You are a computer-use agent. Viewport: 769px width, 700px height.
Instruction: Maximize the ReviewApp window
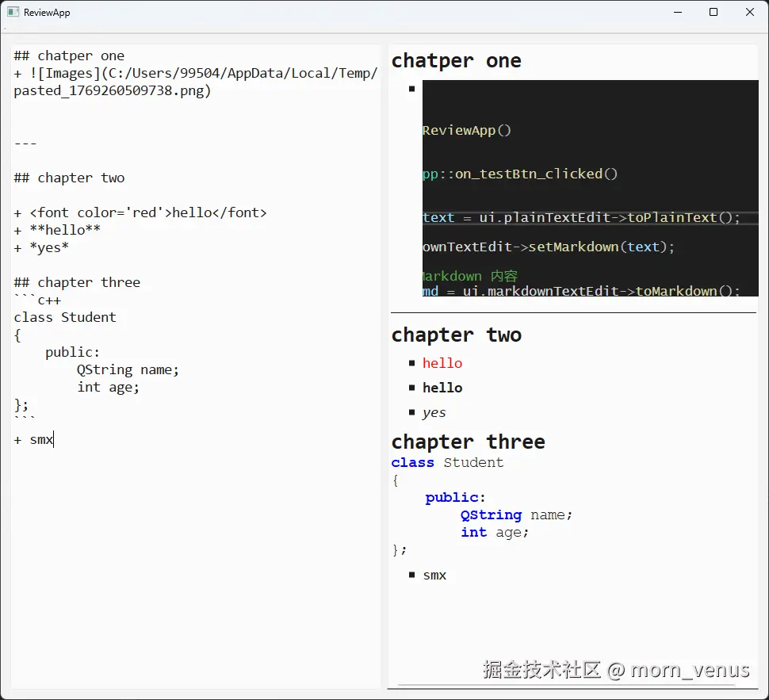pyautogui.click(x=714, y=12)
